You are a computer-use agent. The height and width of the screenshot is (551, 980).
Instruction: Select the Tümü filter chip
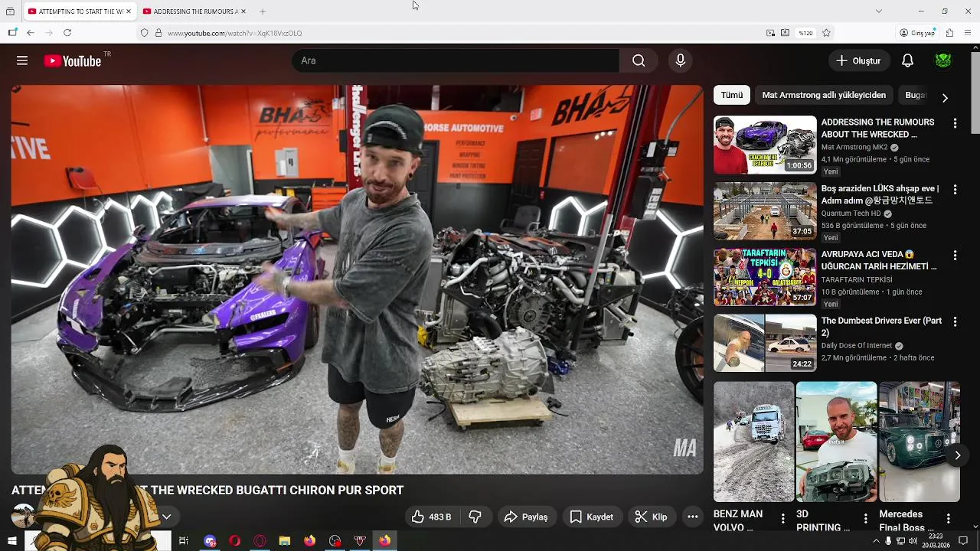click(731, 95)
